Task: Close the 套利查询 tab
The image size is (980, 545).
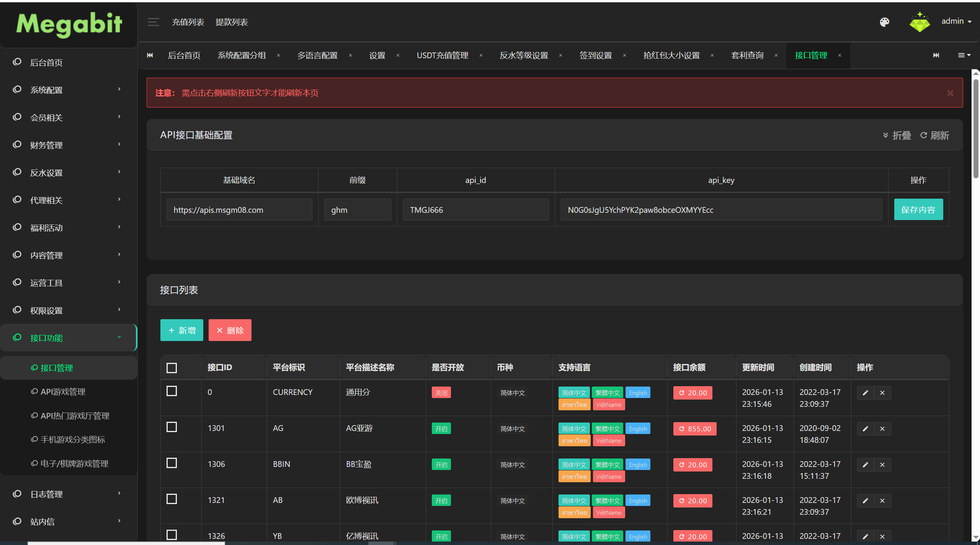Action: (776, 55)
